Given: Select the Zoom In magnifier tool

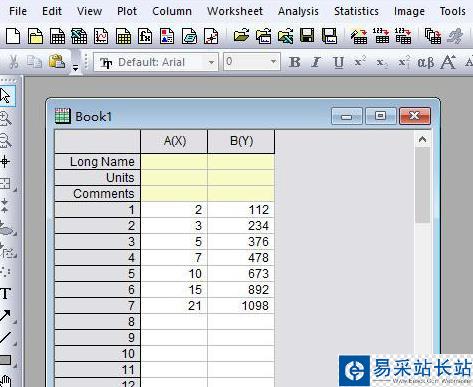Looking at the screenshot, I should (x=5, y=118).
